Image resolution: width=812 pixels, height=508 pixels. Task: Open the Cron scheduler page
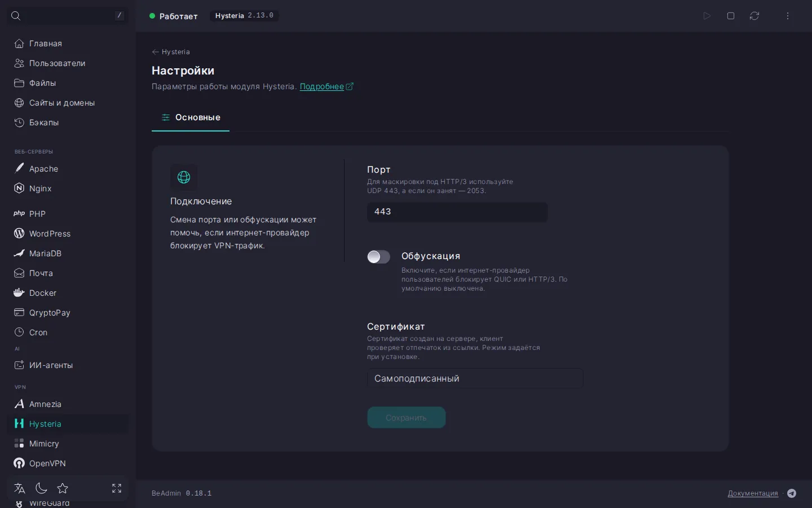[68, 332]
